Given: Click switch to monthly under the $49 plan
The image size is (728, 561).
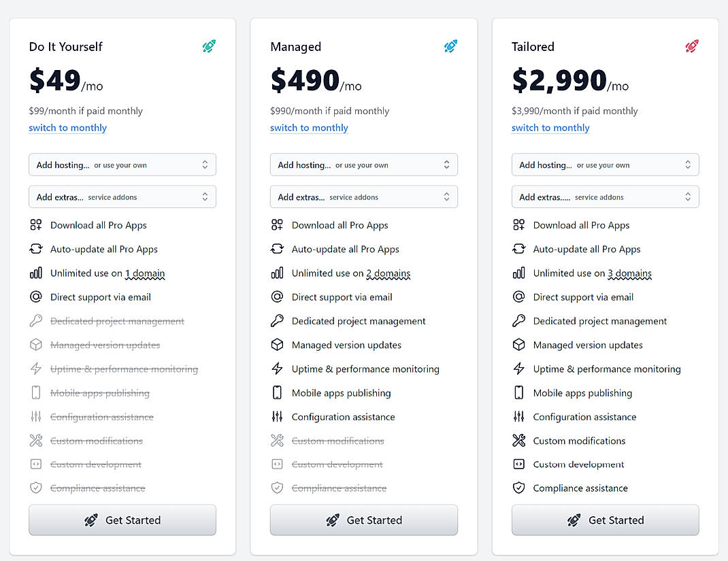Looking at the screenshot, I should pos(67,128).
